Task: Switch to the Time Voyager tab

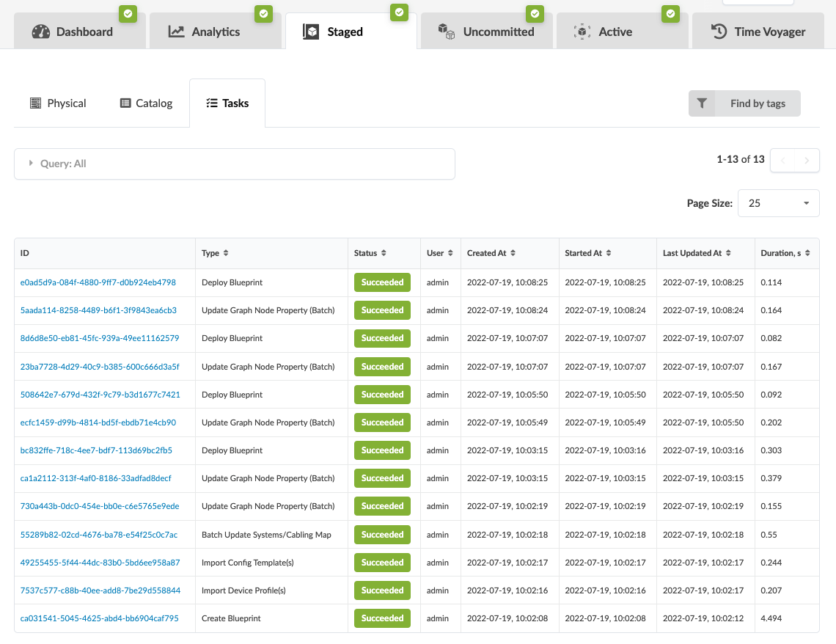Action: (758, 32)
